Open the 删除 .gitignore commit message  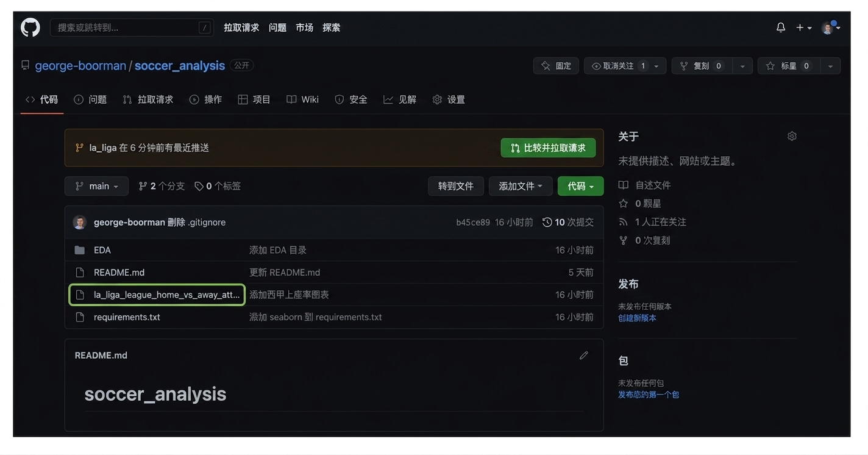[x=196, y=222]
